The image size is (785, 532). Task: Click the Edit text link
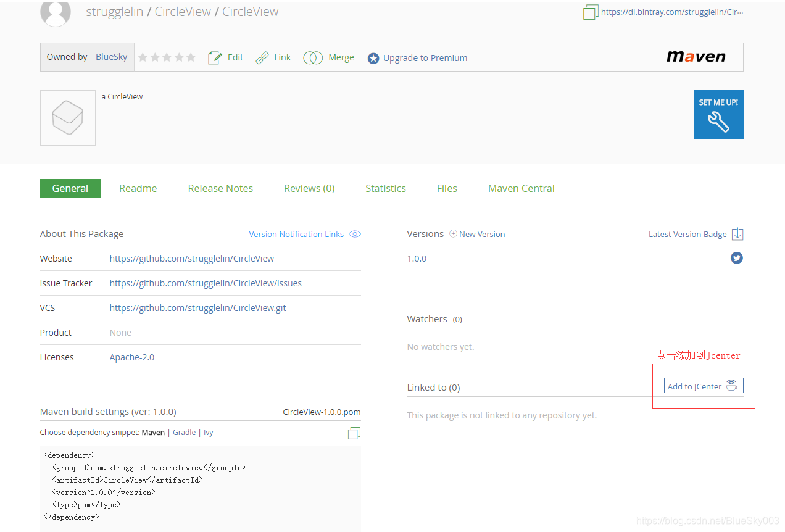pos(236,57)
